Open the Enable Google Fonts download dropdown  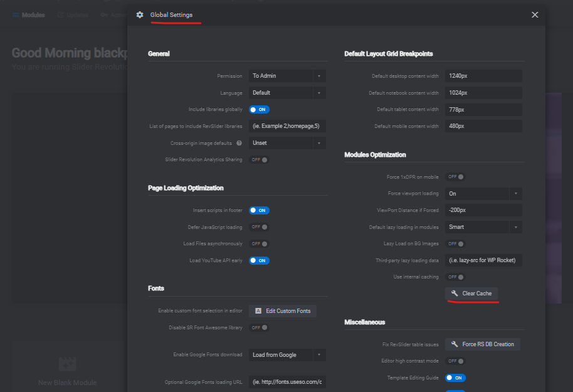(x=287, y=355)
